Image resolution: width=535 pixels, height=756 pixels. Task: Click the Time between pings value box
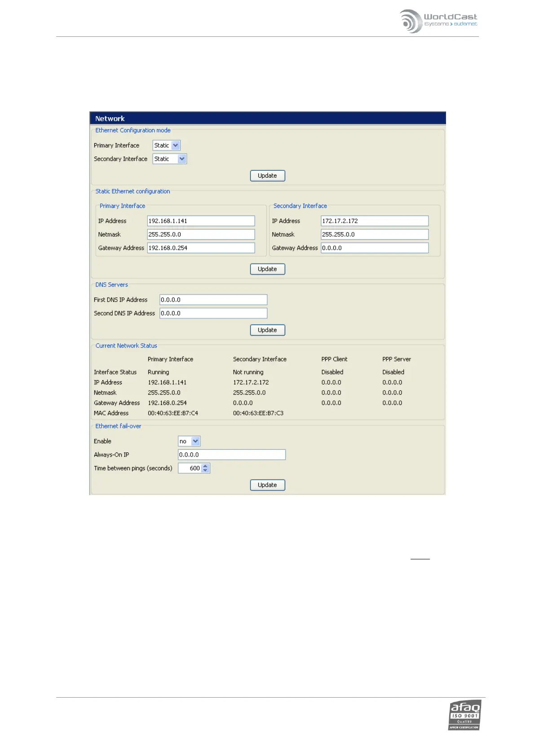click(x=190, y=468)
